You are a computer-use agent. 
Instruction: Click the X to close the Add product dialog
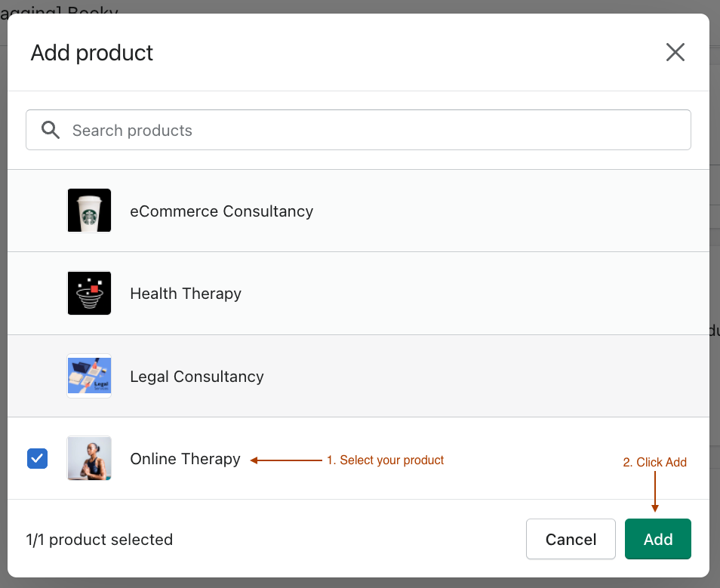click(675, 52)
